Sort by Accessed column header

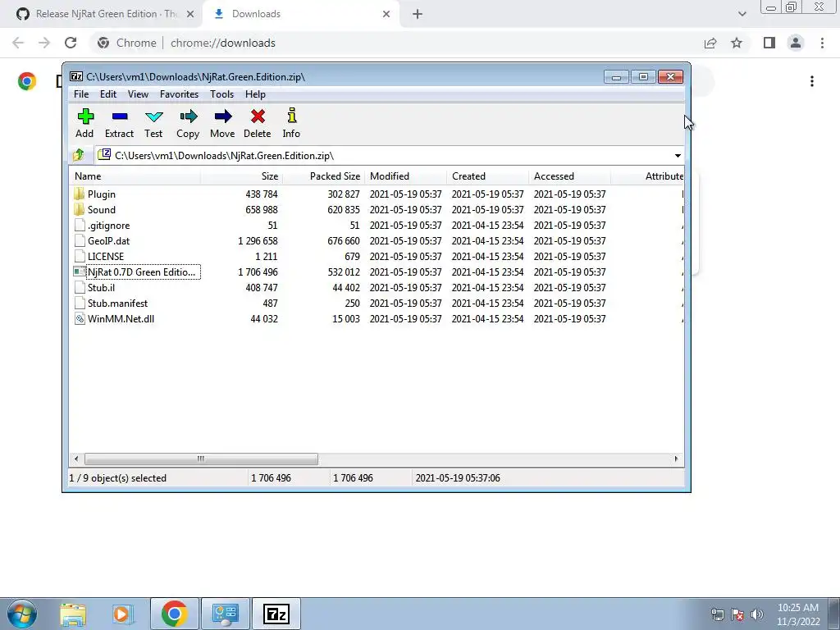point(569,176)
